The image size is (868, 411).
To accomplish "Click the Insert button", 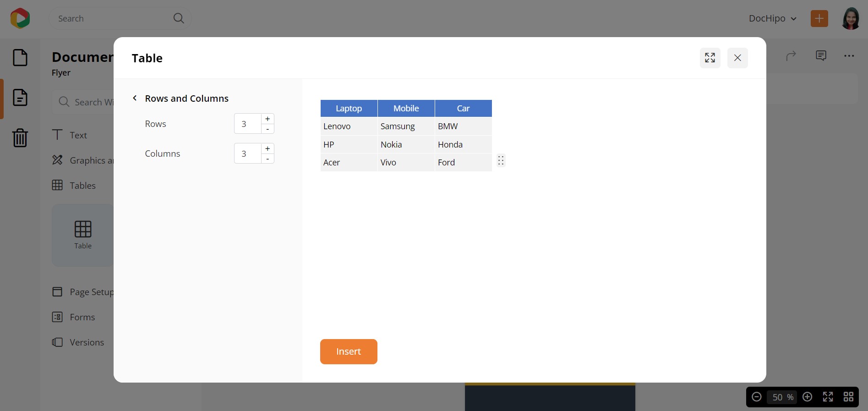I will (x=349, y=351).
